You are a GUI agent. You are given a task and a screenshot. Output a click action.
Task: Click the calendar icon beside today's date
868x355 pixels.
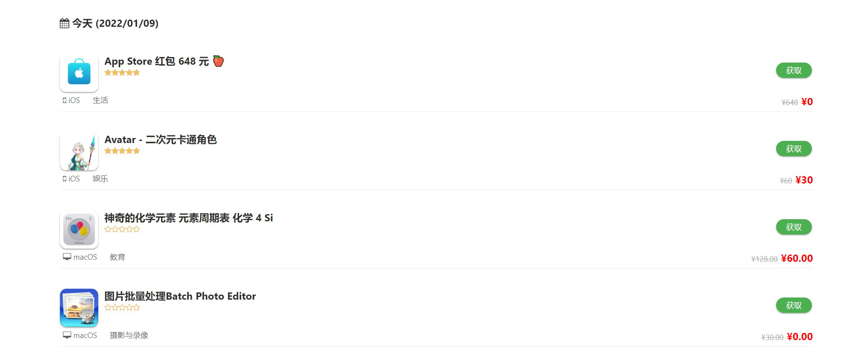click(64, 23)
